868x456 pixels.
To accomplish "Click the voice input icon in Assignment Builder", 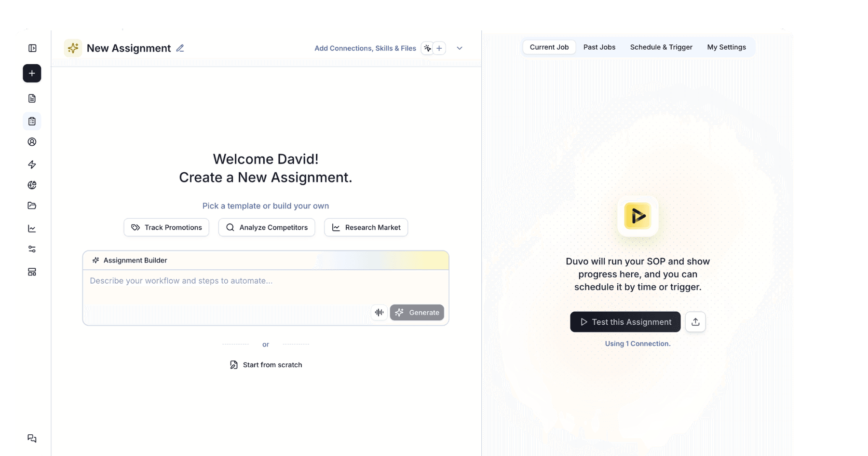I will tap(379, 312).
